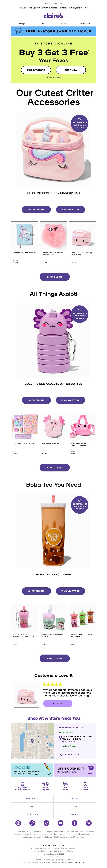Select the Hair navigation item
The height and width of the screenshot is (868, 107).
42,24
